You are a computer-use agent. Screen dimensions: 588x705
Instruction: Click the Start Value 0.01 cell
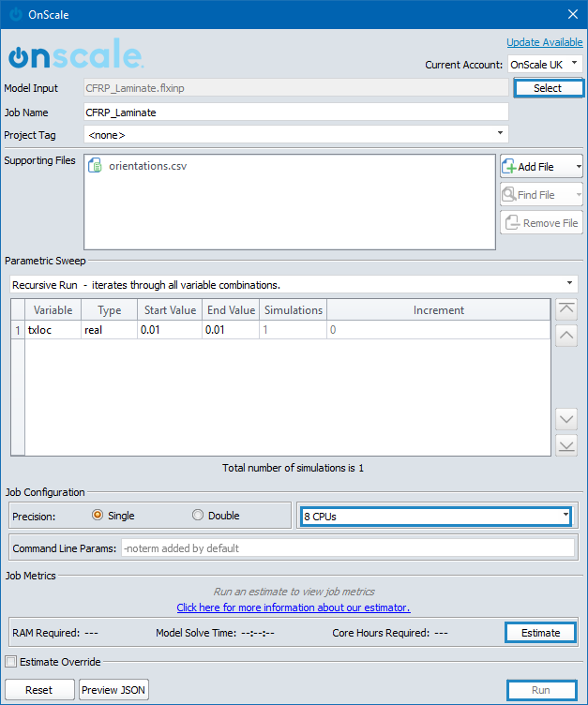170,330
